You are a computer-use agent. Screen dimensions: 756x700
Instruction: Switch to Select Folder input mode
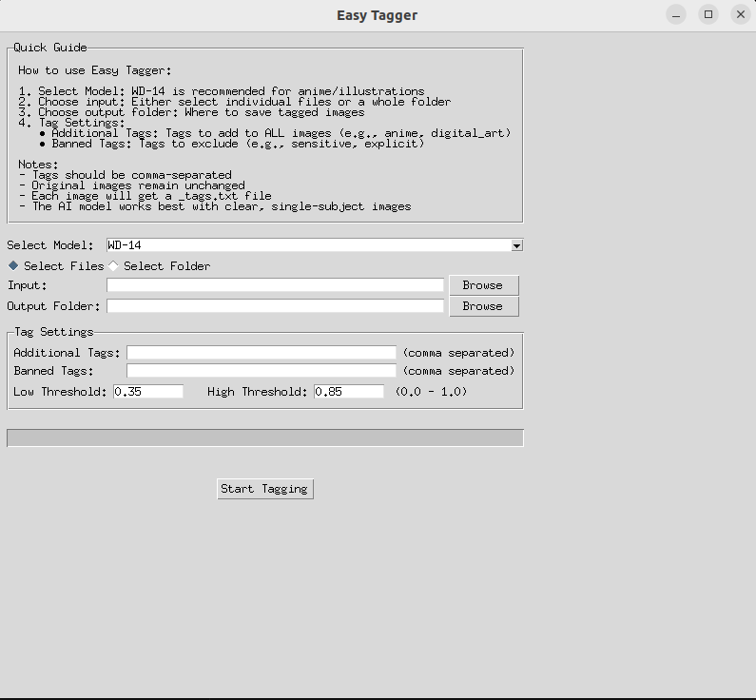[x=114, y=266]
